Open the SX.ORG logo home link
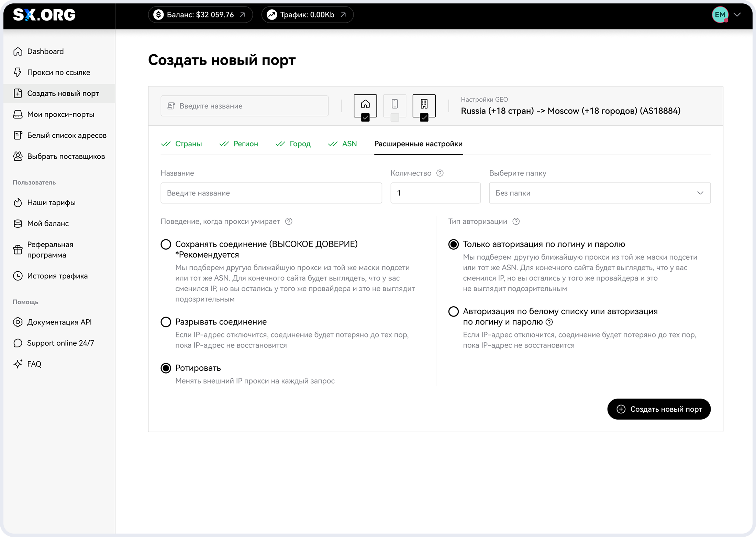The width and height of the screenshot is (756, 537). click(44, 15)
